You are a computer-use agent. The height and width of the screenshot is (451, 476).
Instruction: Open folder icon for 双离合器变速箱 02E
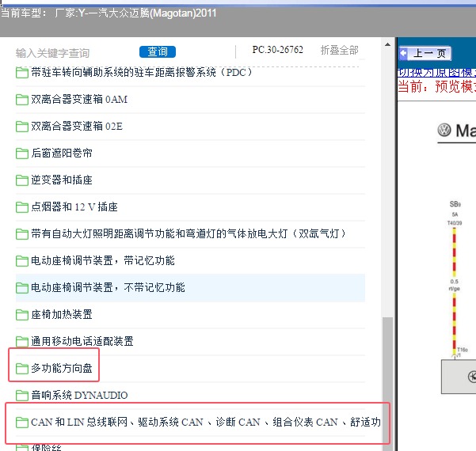(22, 127)
